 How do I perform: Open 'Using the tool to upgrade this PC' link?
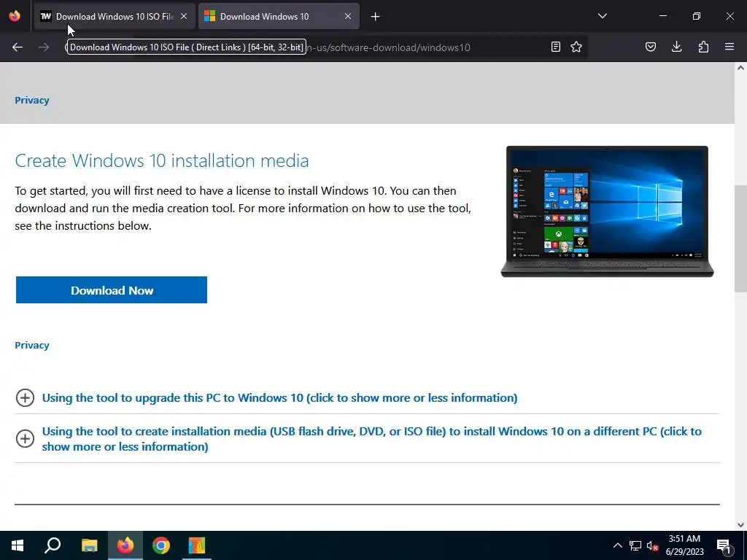pyautogui.click(x=279, y=397)
